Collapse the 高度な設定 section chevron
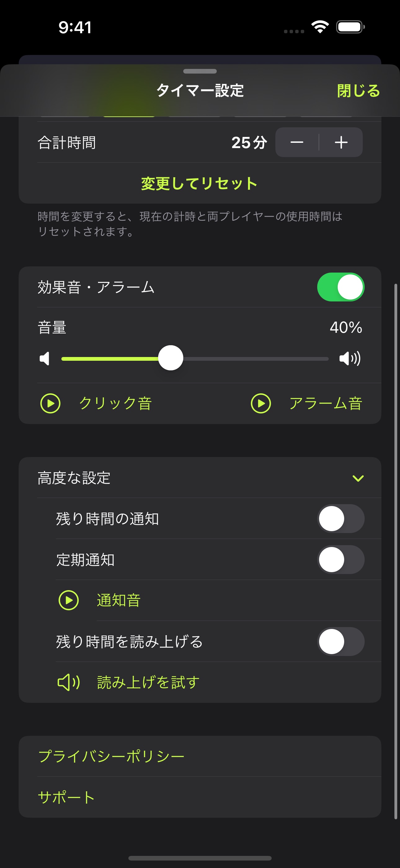Viewport: 400px width, 868px height. pyautogui.click(x=358, y=478)
